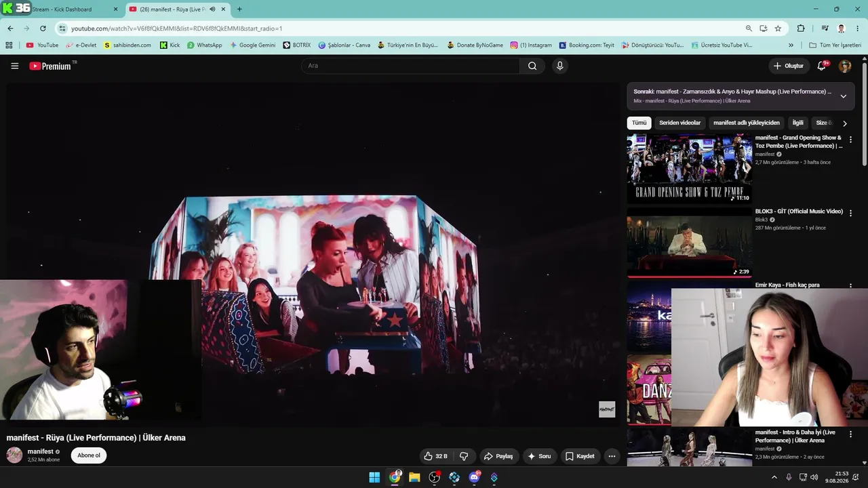Open Chrome zoom magnifier in address bar
The width and height of the screenshot is (868, 488).
(749, 28)
